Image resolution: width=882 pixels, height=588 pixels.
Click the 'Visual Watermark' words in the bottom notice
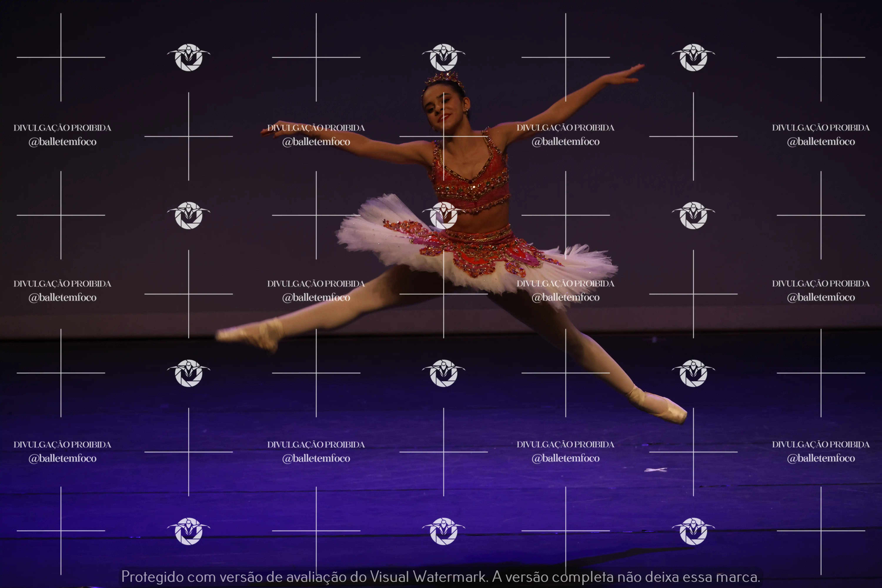click(427, 577)
